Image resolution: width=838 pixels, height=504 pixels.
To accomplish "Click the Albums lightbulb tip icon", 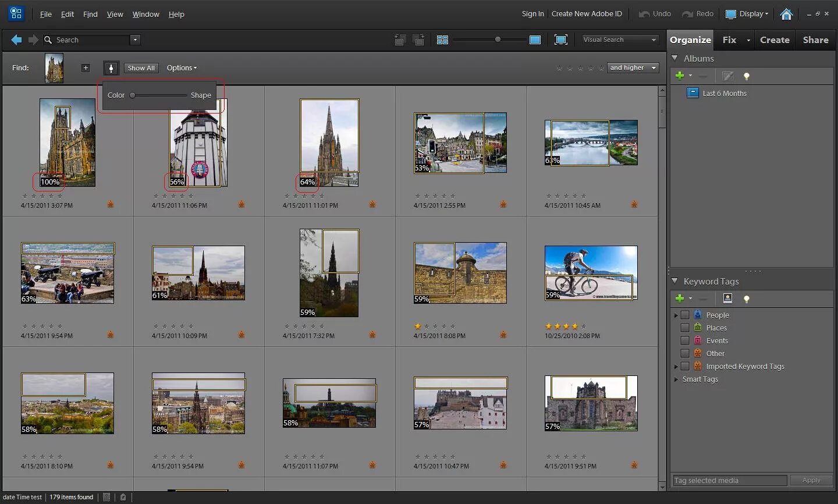I will click(747, 76).
